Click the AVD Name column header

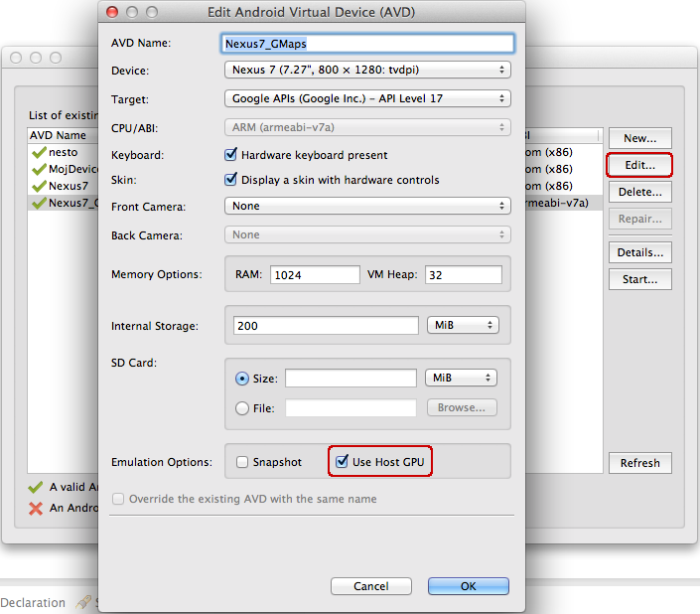tap(63, 135)
